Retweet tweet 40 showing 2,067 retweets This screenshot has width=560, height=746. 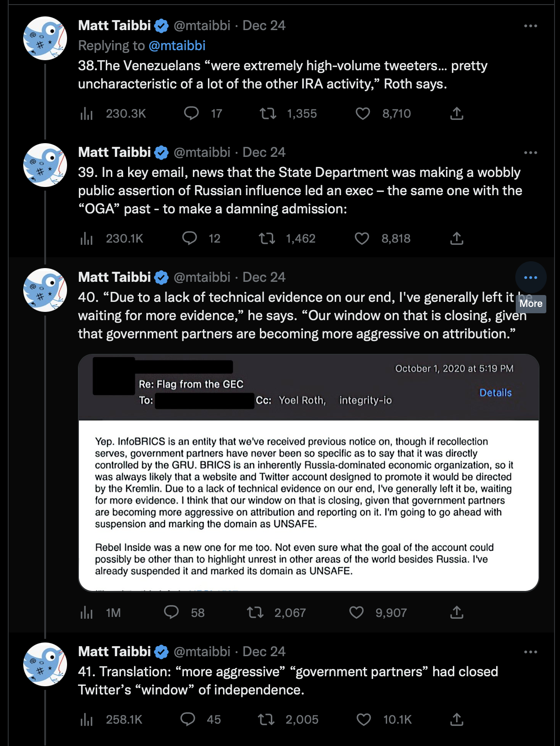pos(255,612)
